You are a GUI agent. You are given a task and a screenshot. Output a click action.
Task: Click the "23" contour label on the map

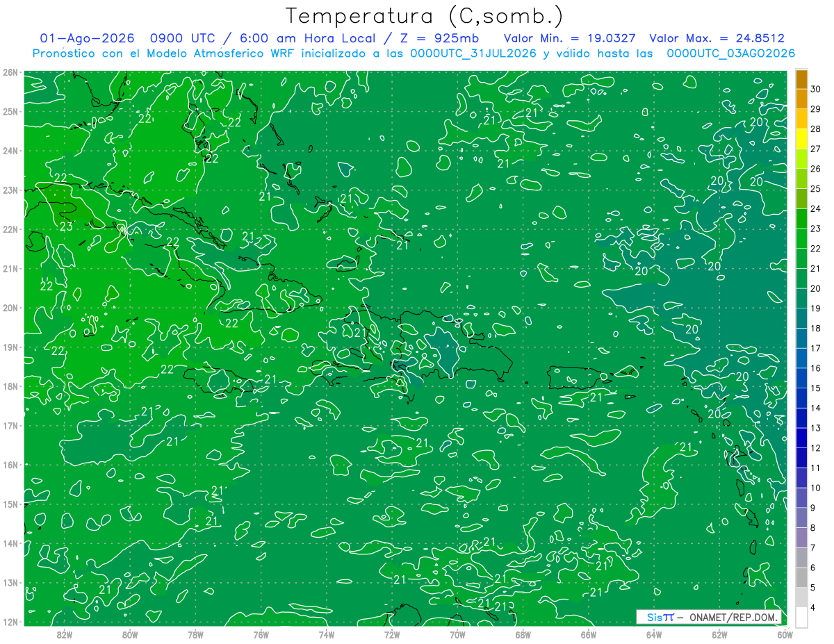tap(67, 226)
